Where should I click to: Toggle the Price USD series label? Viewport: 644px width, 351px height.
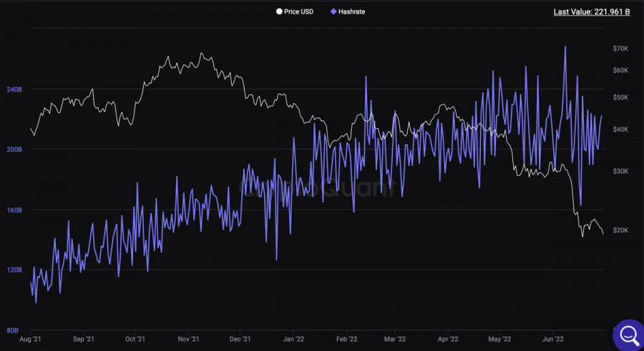coord(298,12)
